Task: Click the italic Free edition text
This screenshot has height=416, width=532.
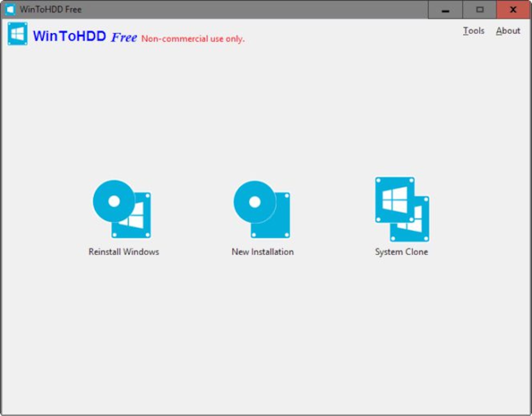Action: [124, 37]
